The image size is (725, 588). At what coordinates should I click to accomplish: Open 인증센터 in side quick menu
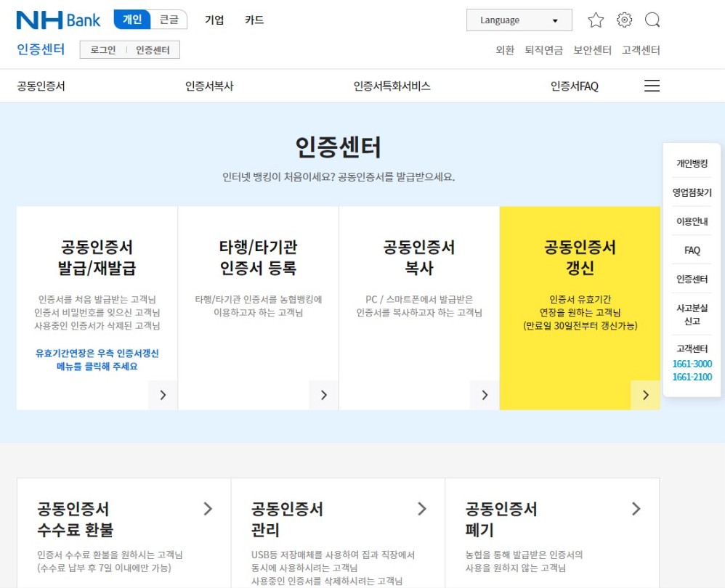coord(692,279)
